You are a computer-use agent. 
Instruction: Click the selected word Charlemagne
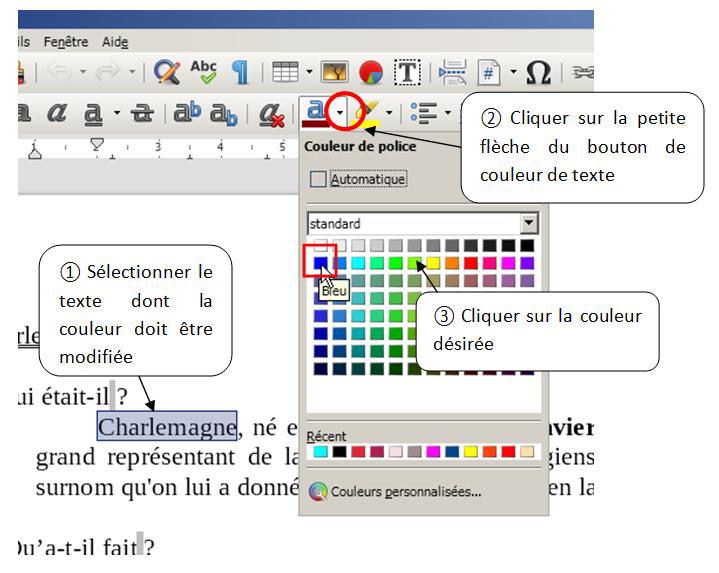coord(167,428)
